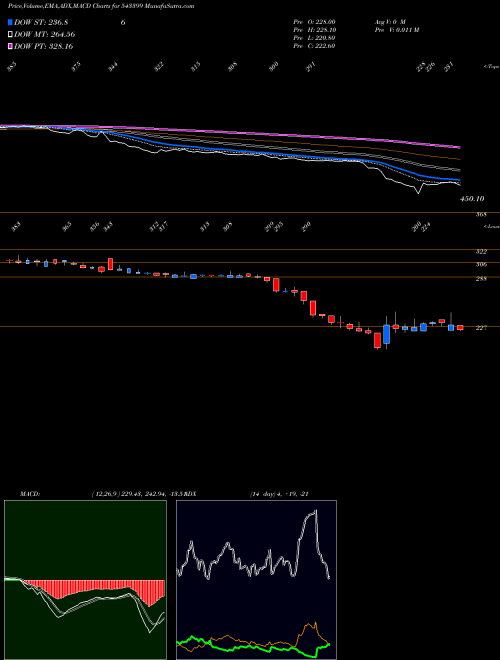Click the blue DOW ST legend swatch
Image resolution: width=500 pixels, height=660 pixels.
tap(10, 23)
